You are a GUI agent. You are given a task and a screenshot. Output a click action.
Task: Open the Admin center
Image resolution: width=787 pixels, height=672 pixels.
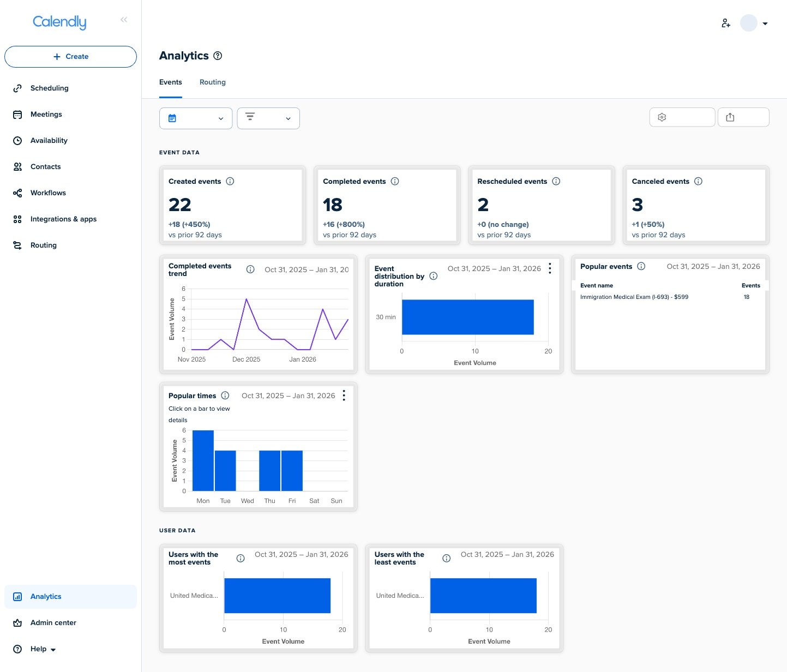click(x=52, y=622)
